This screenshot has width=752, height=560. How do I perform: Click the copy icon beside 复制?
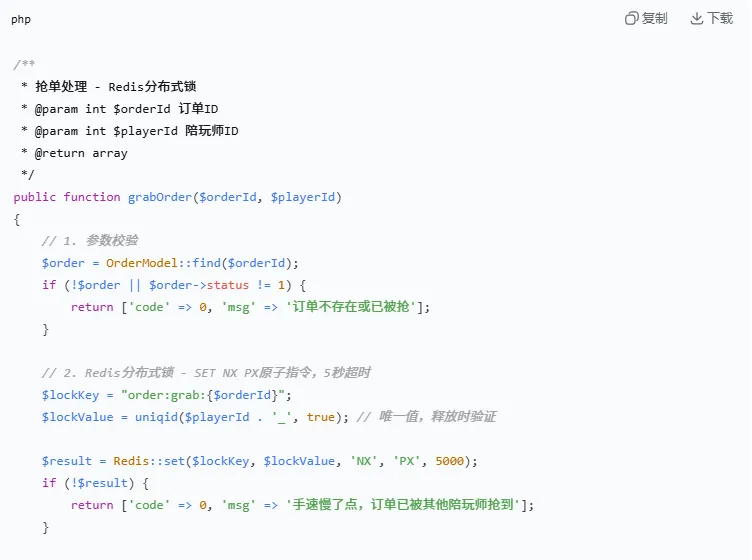[631, 18]
